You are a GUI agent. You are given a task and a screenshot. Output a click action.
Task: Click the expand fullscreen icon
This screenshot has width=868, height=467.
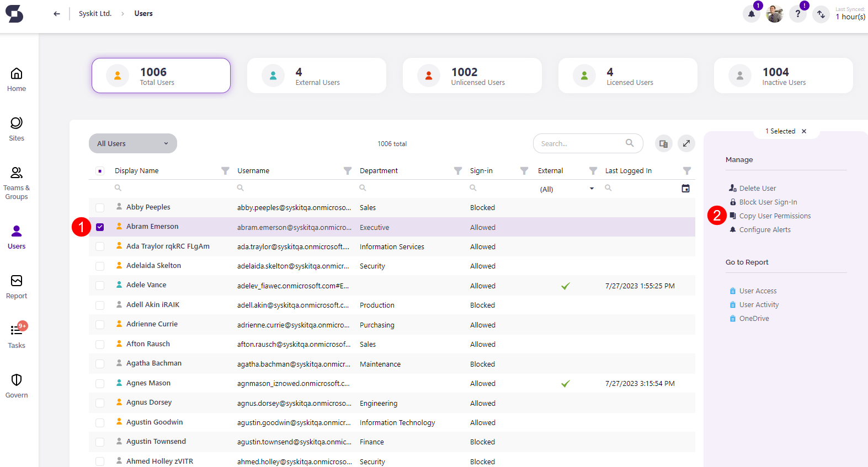tap(686, 143)
